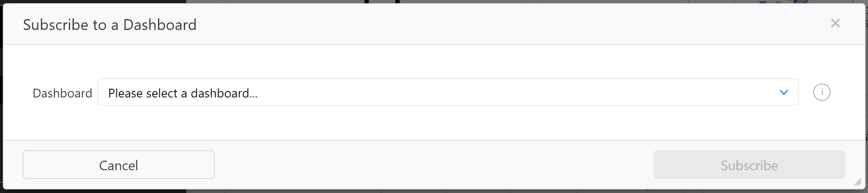Click the word 'Dashboard' in the dialog title

(160, 25)
